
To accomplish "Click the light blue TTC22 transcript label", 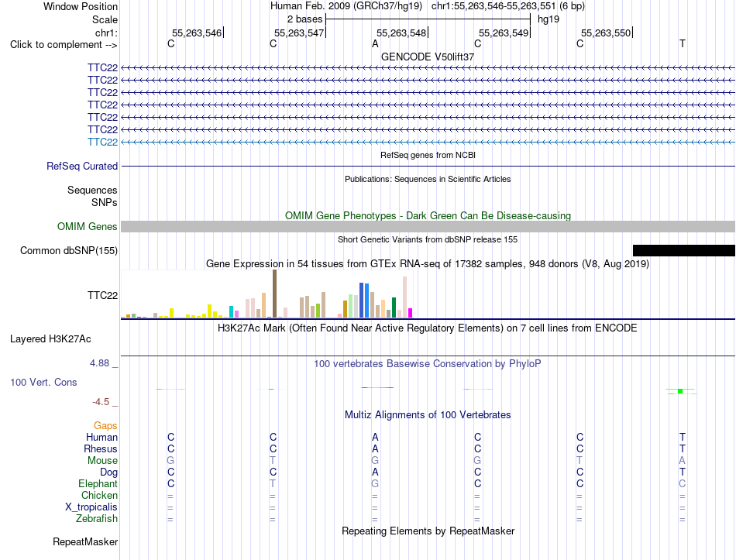I will 102,143.
